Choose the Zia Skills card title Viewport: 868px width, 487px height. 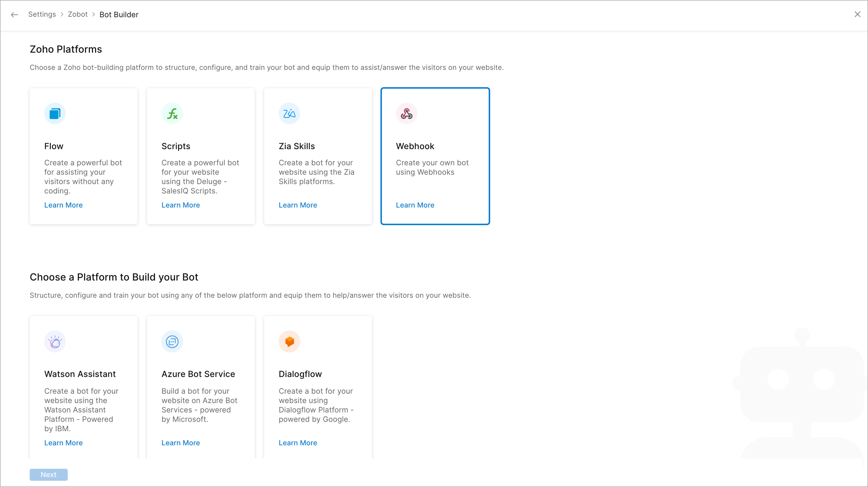pos(297,146)
